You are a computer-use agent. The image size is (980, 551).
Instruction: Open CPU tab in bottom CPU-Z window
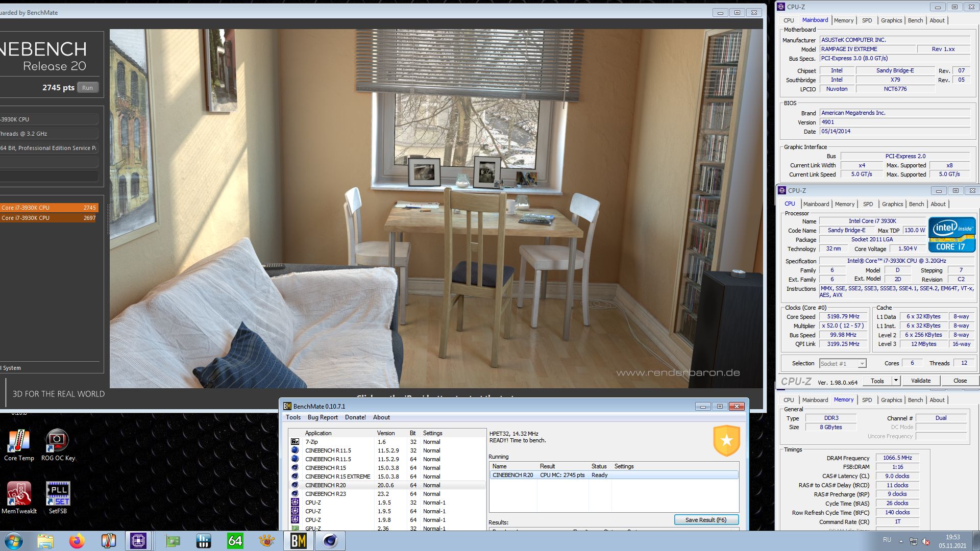click(789, 400)
